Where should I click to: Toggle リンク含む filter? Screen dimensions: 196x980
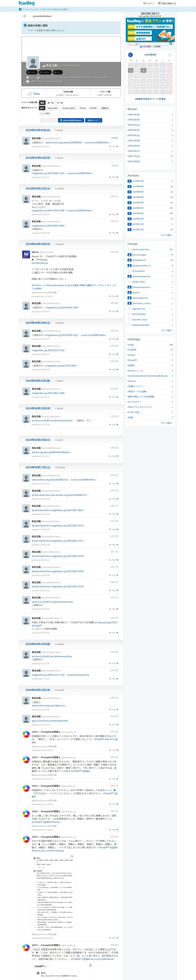tap(45, 113)
